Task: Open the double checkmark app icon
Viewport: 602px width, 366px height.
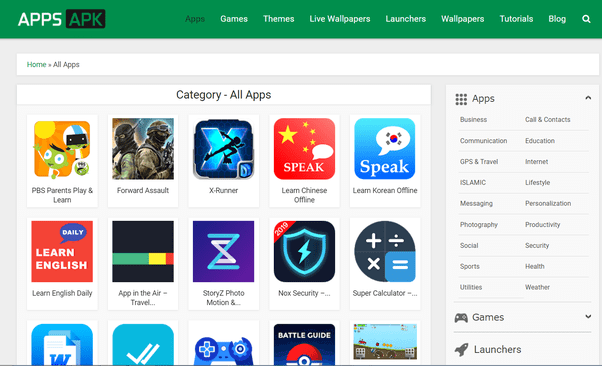Action: coord(143,344)
